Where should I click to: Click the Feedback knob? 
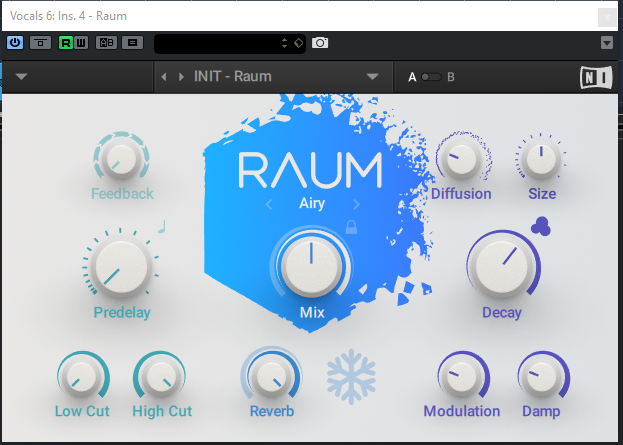(121, 160)
